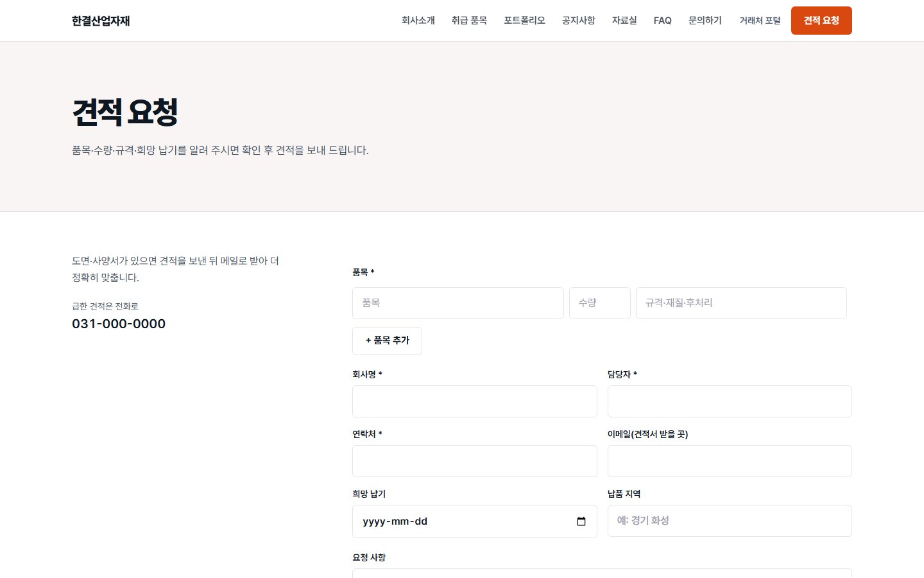
Task: Go to 취급 품목 page
Action: click(x=469, y=21)
